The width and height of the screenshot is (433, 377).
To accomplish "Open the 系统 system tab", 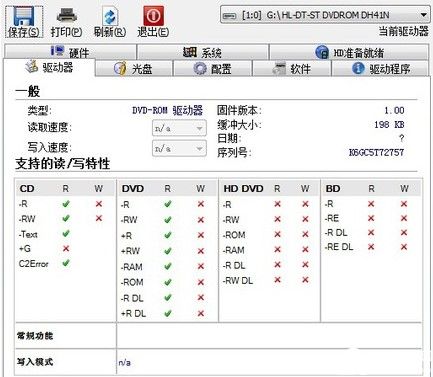I will (x=203, y=52).
